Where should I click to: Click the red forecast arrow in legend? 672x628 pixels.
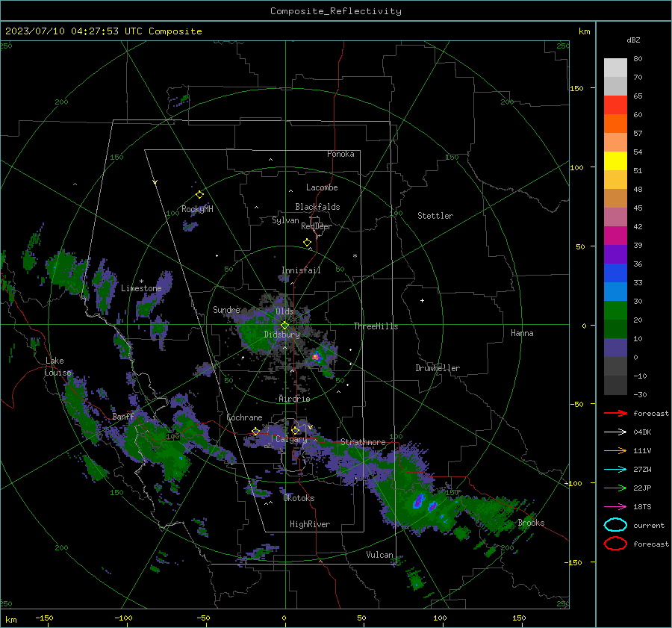pos(615,413)
